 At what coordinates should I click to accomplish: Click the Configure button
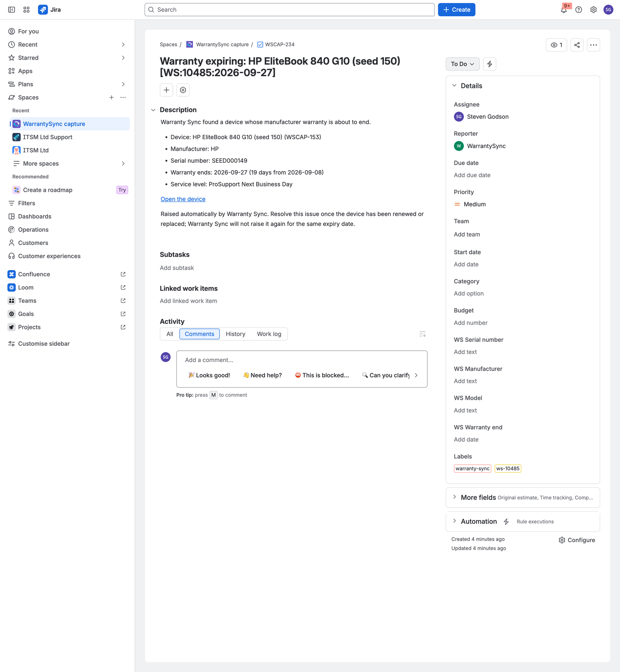click(577, 540)
